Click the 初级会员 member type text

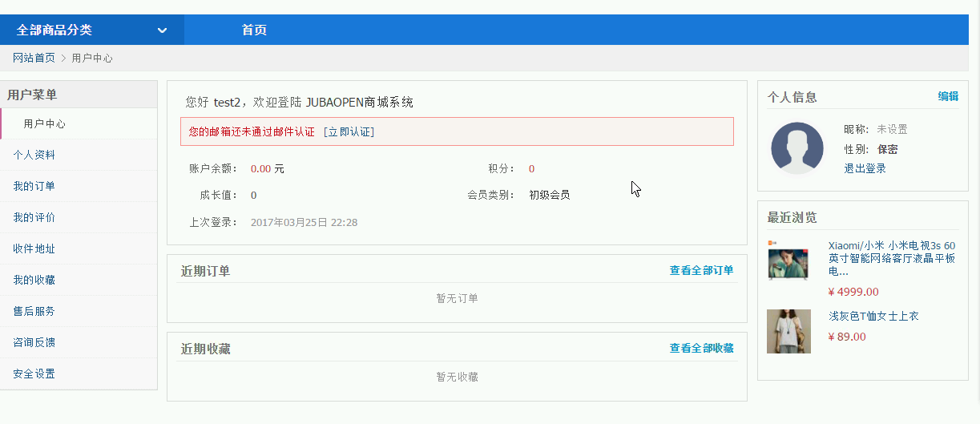(x=550, y=195)
